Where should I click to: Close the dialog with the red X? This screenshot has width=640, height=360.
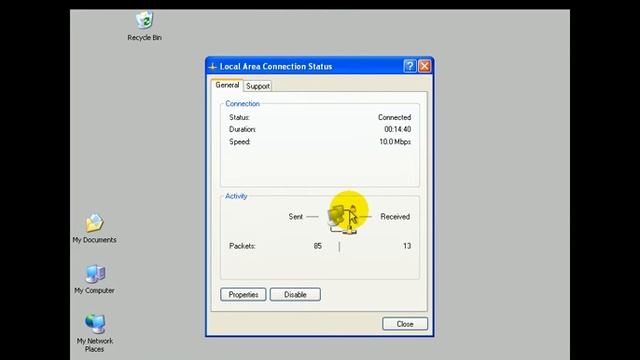click(x=424, y=66)
